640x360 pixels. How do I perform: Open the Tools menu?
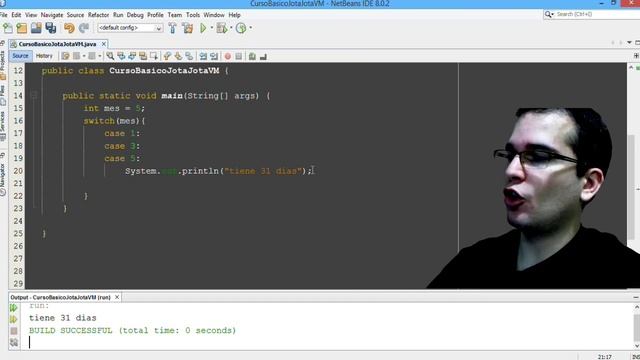tap(193, 15)
